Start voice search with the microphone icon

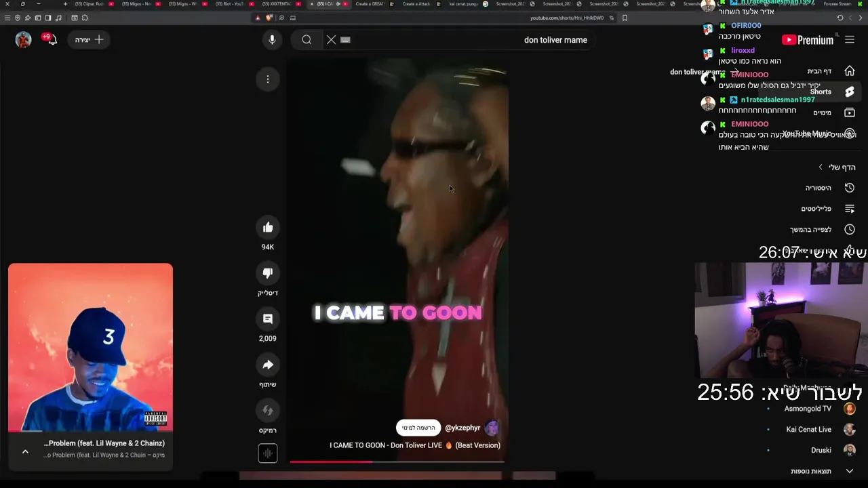coord(272,40)
